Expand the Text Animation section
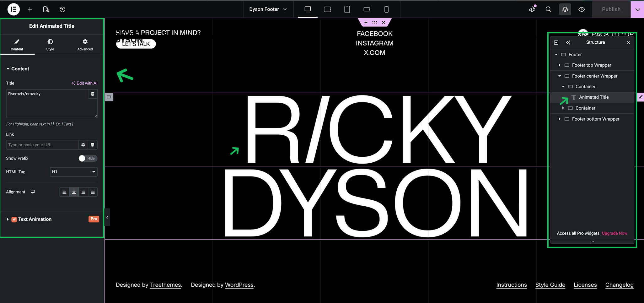Viewport: 644px width, 303px height. [35, 219]
